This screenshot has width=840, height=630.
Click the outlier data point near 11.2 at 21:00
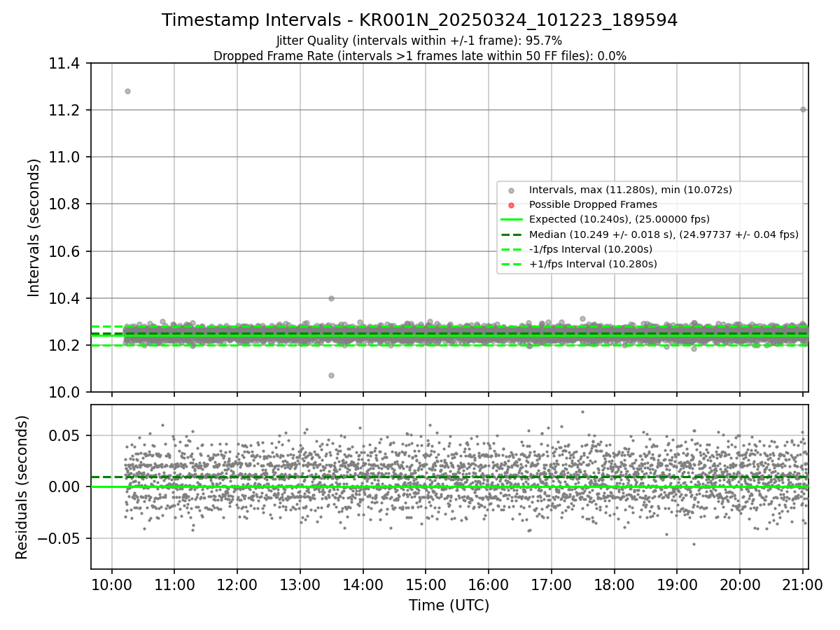803,109
